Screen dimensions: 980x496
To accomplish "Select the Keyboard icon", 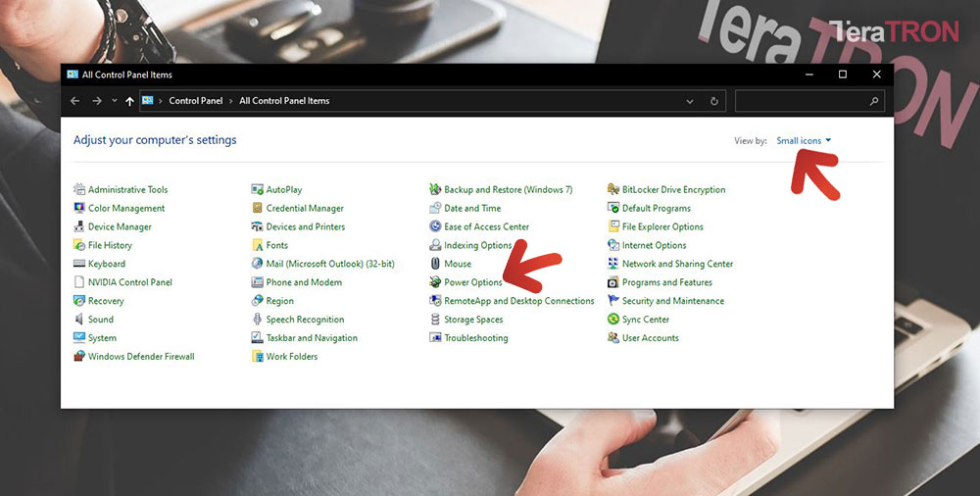I will [79, 264].
